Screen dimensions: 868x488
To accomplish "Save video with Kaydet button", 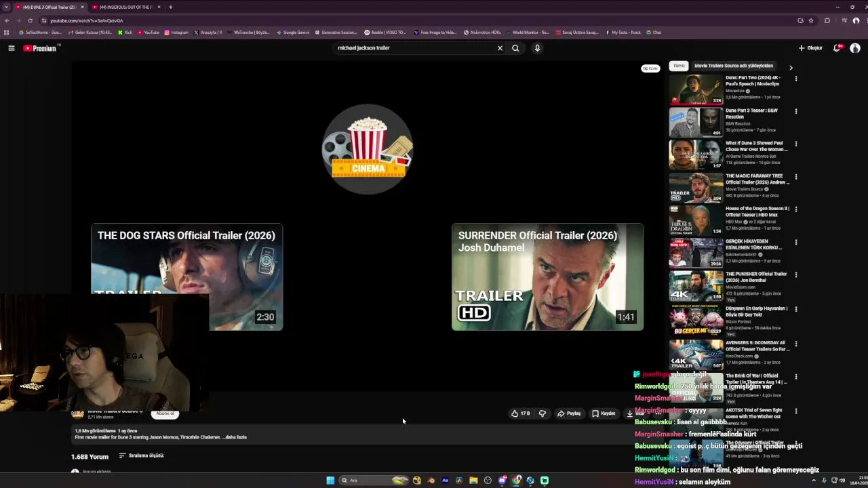I will [x=604, y=413].
